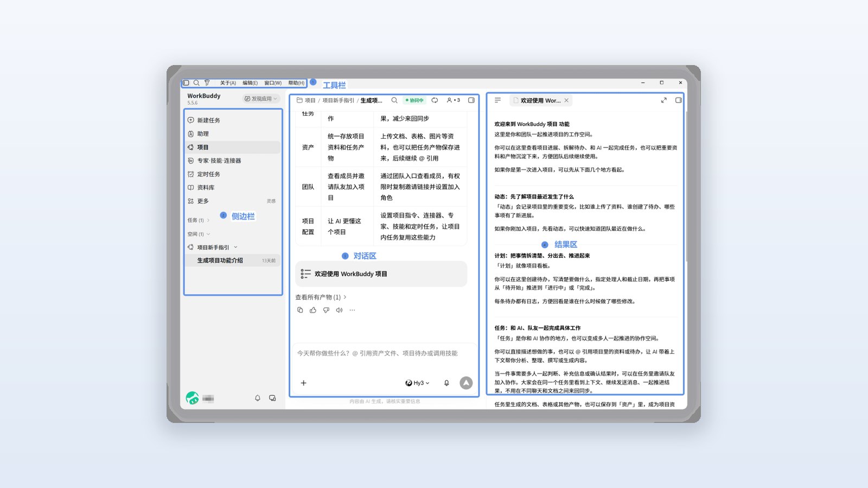The width and height of the screenshot is (868, 488).
Task: Click the microphone voice input icon
Action: tap(446, 383)
